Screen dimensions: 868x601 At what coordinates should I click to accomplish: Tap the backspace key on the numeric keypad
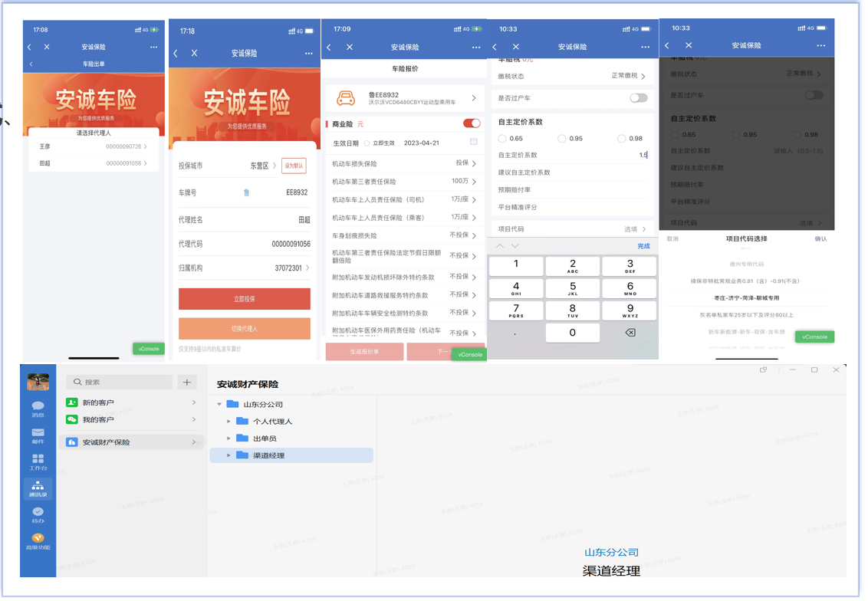pos(630,333)
